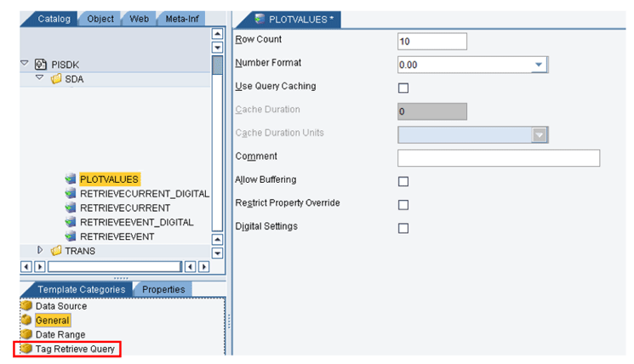This screenshot has width=634, height=364.
Task: Click the Tag Retrieve Query category icon
Action: (x=26, y=348)
